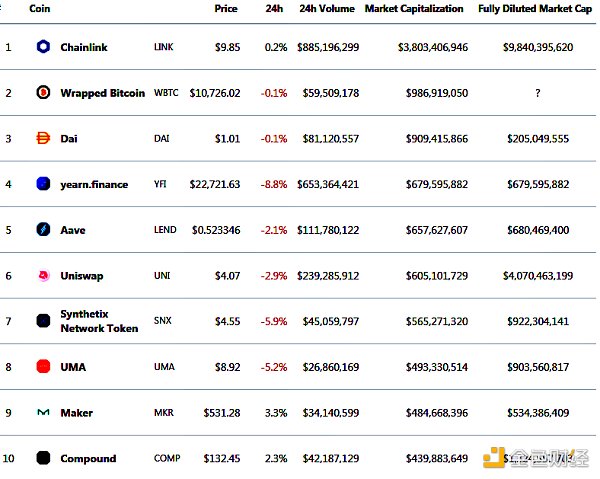Sort table by Price column header
Image resolution: width=600 pixels, height=479 pixels.
[226, 9]
